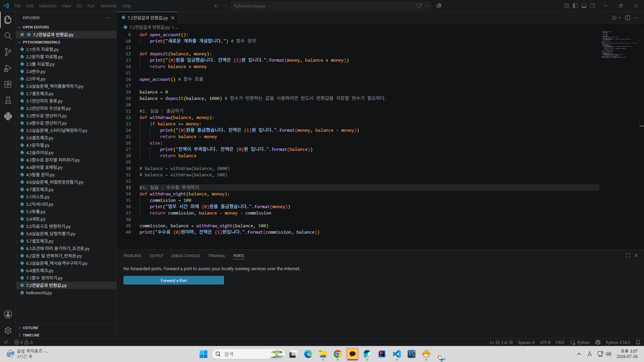Open helloworld.py file
The image size is (644, 362).
(x=66, y=293)
